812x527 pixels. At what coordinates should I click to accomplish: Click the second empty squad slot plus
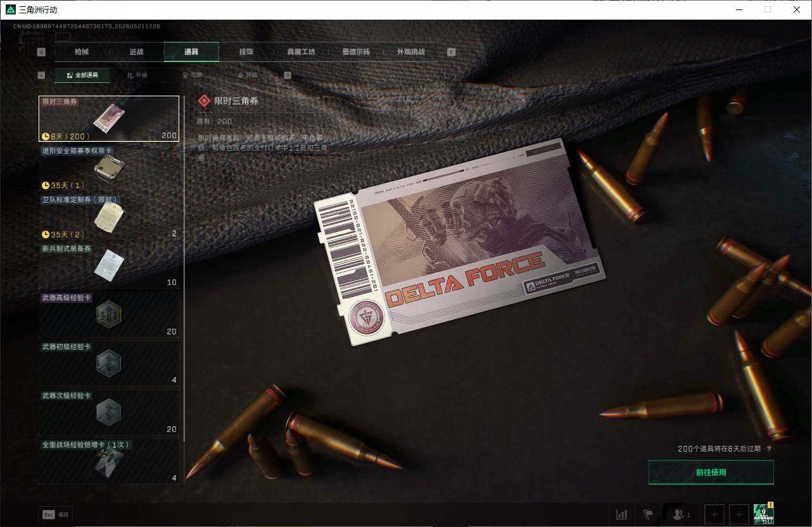tap(739, 515)
